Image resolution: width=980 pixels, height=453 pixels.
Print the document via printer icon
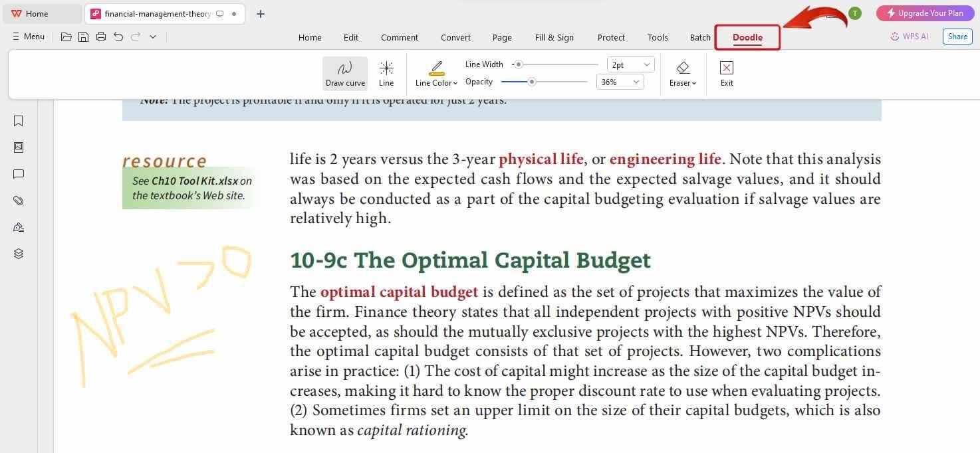pos(101,37)
